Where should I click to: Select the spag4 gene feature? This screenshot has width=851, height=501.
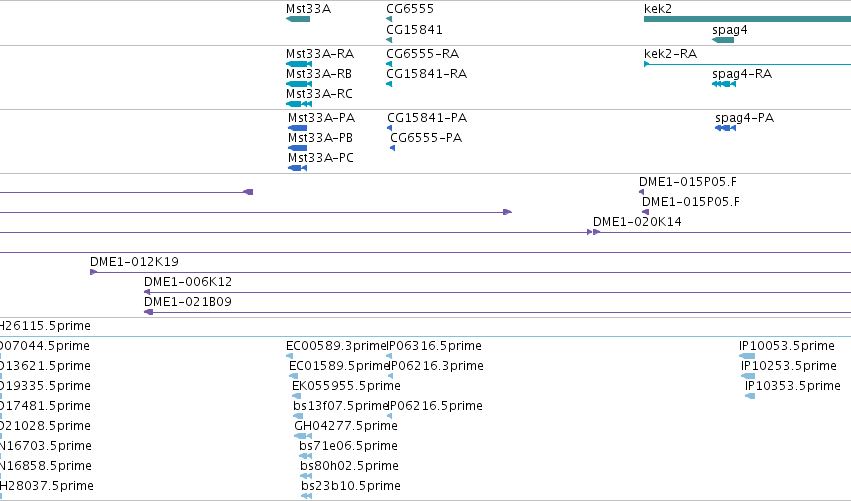tap(723, 40)
